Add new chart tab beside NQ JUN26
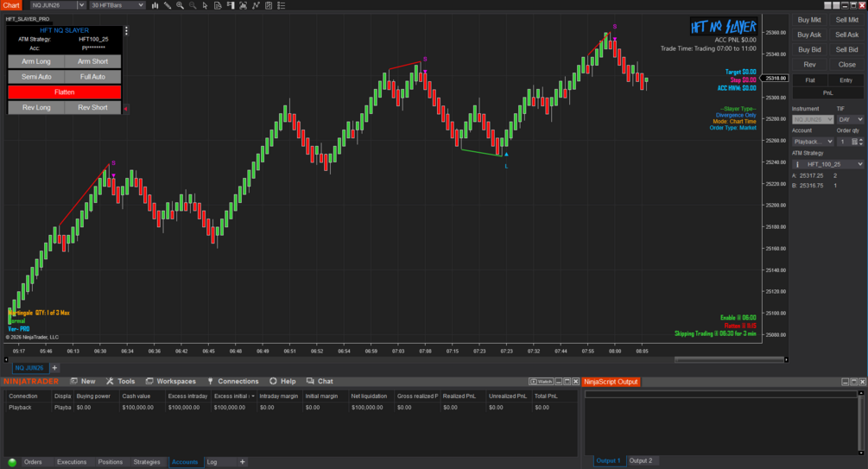The width and height of the screenshot is (868, 469). 54,368
